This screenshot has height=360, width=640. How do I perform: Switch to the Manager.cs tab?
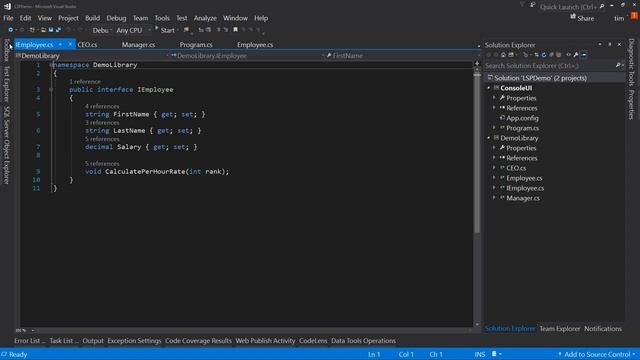pyautogui.click(x=138, y=44)
